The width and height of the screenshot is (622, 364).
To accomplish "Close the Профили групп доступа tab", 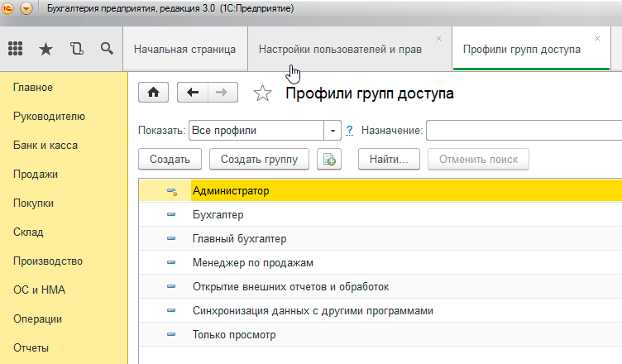I will tap(597, 39).
